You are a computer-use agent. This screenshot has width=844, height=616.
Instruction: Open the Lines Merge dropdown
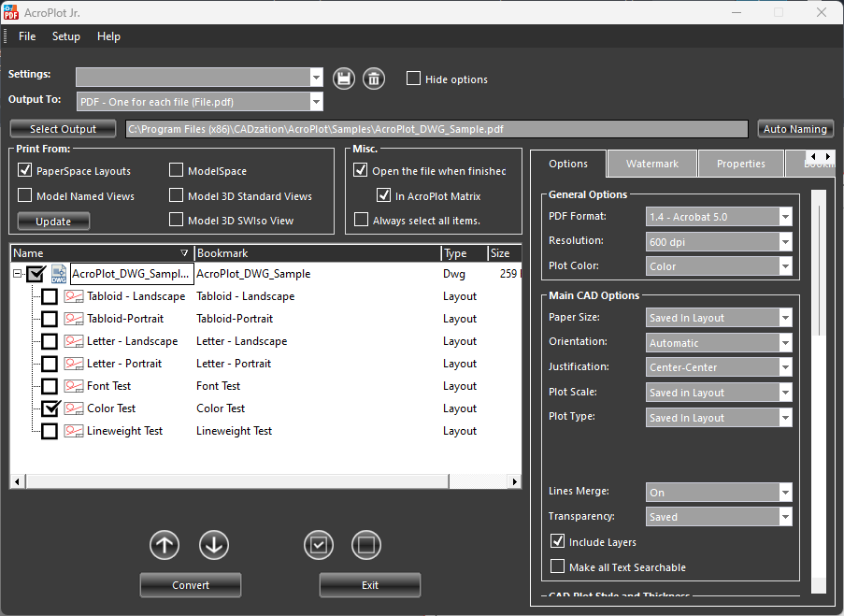coord(785,493)
